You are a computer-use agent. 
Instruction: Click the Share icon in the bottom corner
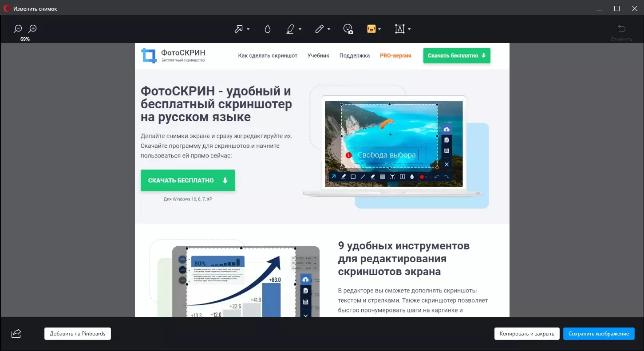pos(16,333)
